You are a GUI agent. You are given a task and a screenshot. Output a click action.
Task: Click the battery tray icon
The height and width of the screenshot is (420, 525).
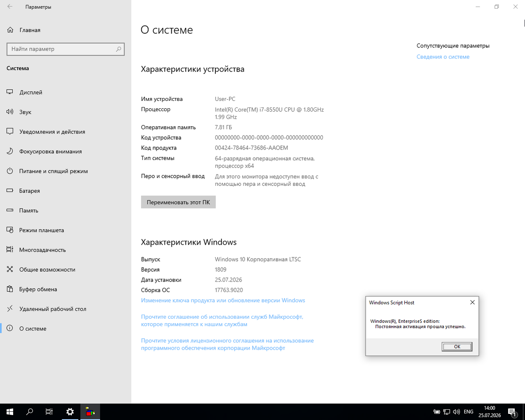(437, 412)
